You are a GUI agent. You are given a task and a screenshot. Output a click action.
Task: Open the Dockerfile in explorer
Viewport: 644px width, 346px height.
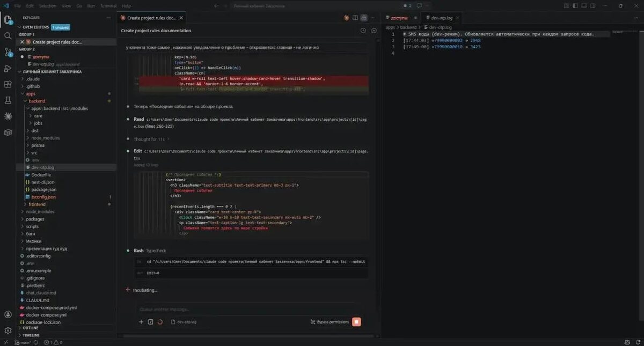point(67,175)
